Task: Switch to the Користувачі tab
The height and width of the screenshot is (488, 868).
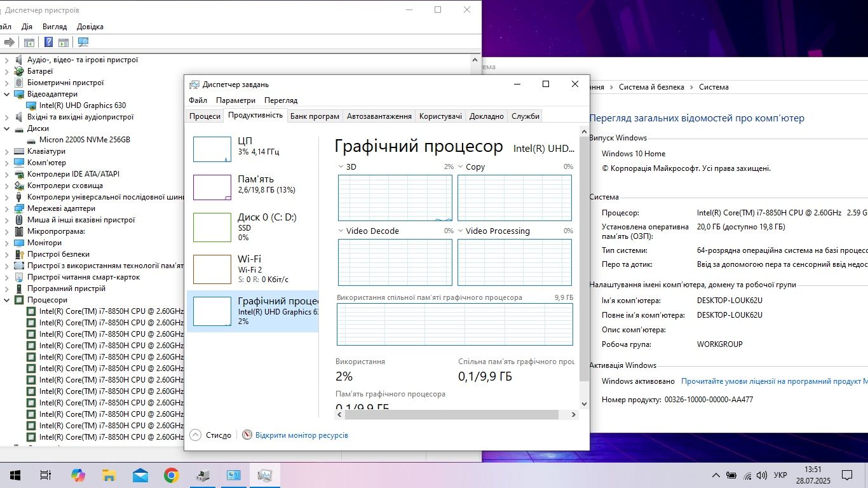Action: point(440,116)
